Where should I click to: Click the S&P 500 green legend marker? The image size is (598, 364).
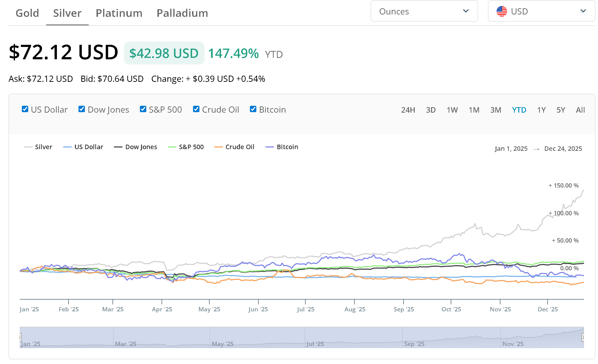pyautogui.click(x=172, y=147)
